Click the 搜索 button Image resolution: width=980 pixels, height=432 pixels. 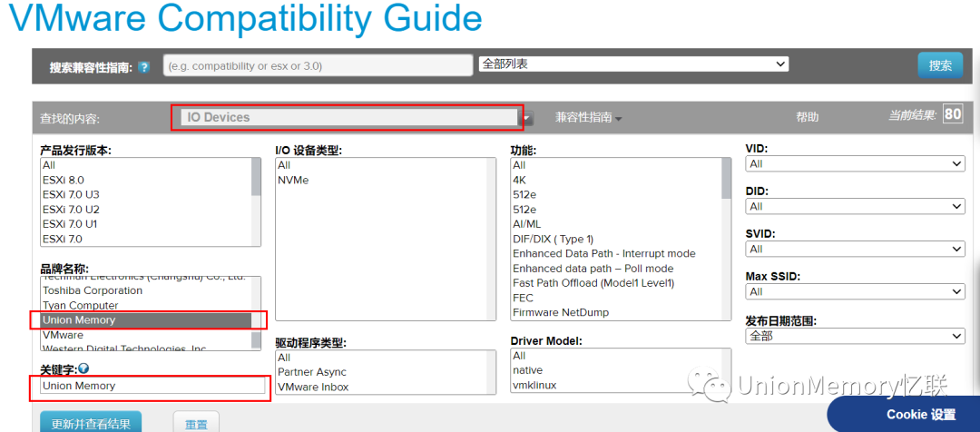pyautogui.click(x=940, y=65)
